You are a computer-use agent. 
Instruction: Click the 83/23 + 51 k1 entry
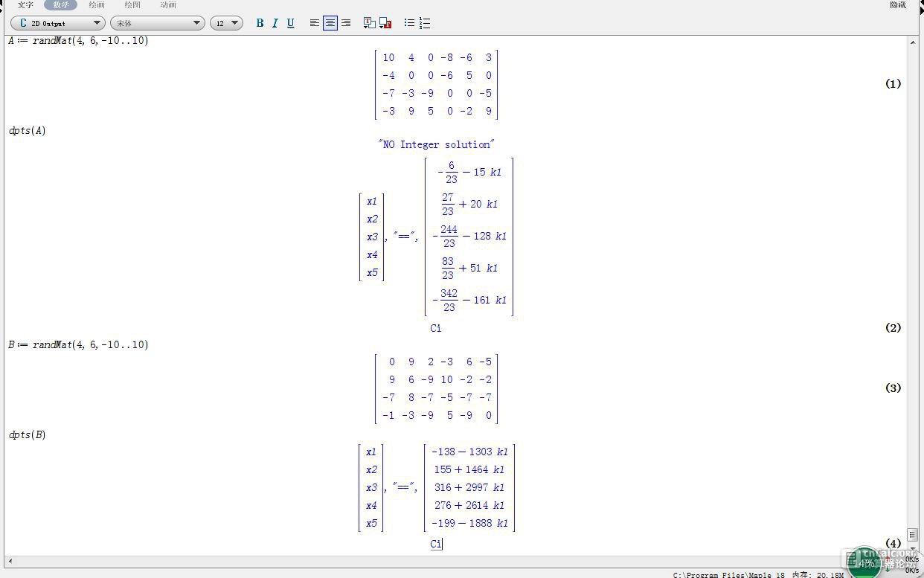tap(469, 269)
